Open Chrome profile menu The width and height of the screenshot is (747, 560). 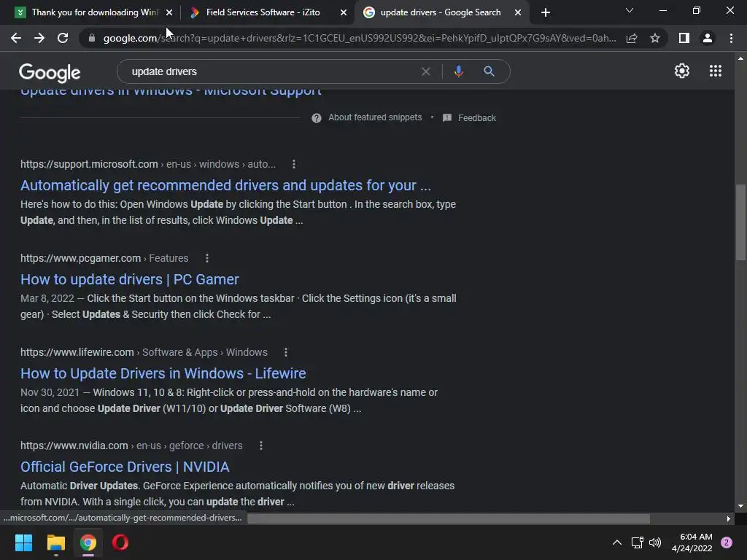(708, 38)
